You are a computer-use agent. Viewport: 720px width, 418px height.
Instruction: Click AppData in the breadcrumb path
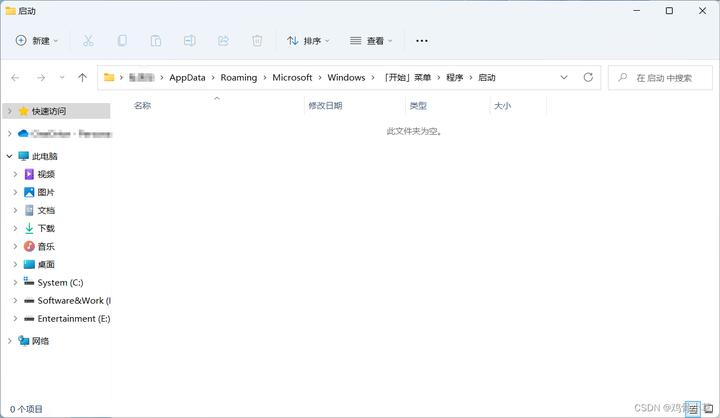tap(187, 78)
